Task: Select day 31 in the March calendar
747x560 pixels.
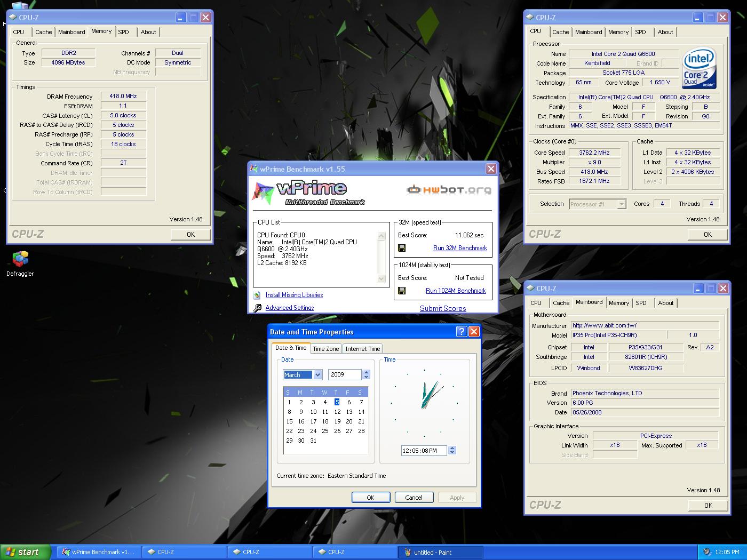Action: (313, 441)
